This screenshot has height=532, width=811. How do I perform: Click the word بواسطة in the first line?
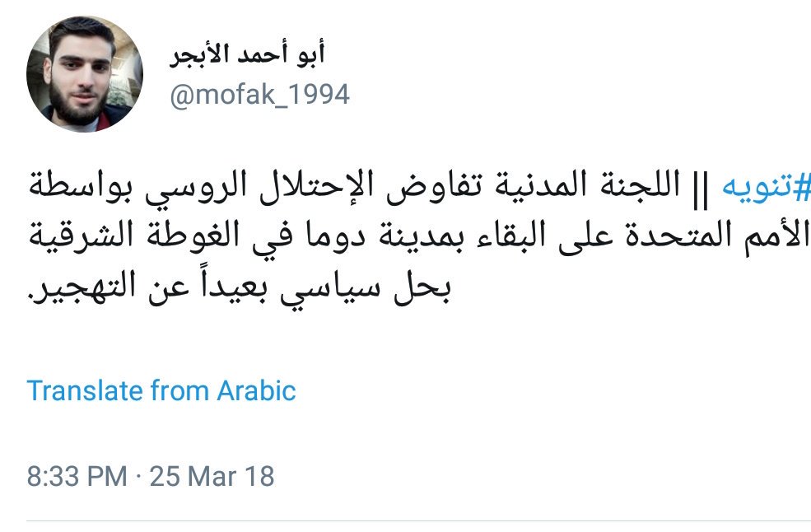pyautogui.click(x=80, y=185)
